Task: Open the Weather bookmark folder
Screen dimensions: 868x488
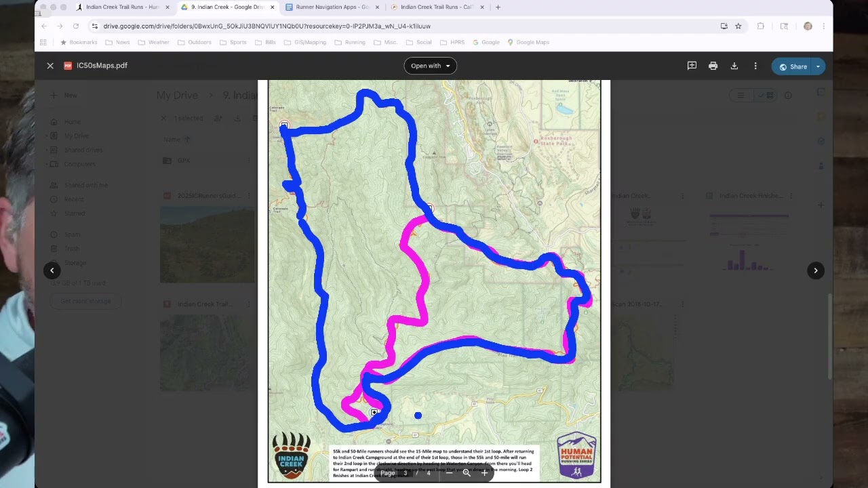Action: [154, 42]
